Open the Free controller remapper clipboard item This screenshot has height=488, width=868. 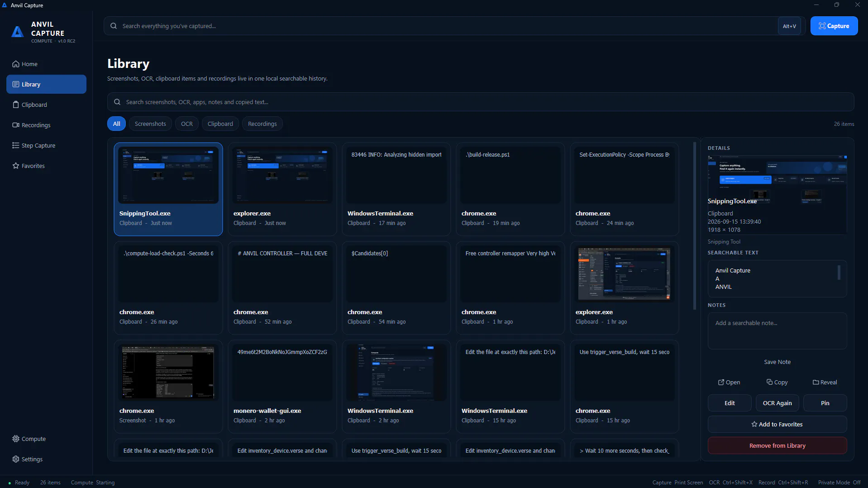click(x=510, y=288)
